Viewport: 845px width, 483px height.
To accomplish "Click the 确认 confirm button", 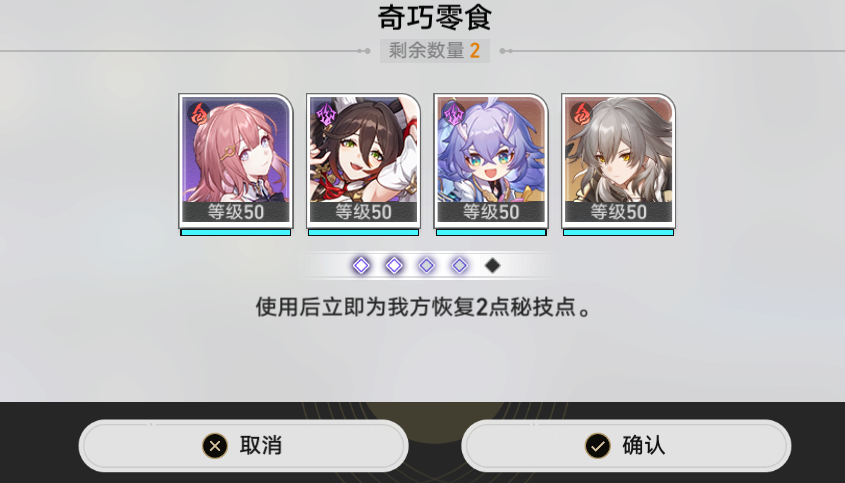I will 626,446.
